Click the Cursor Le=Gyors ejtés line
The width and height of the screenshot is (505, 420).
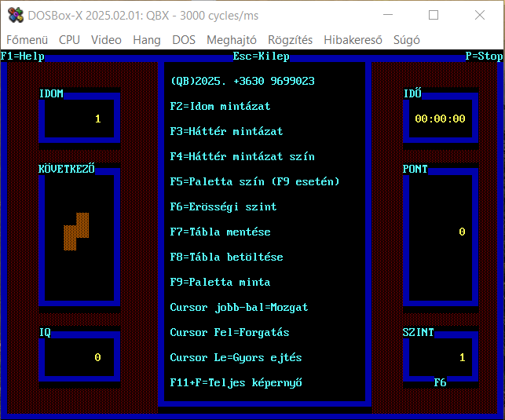pos(236,357)
